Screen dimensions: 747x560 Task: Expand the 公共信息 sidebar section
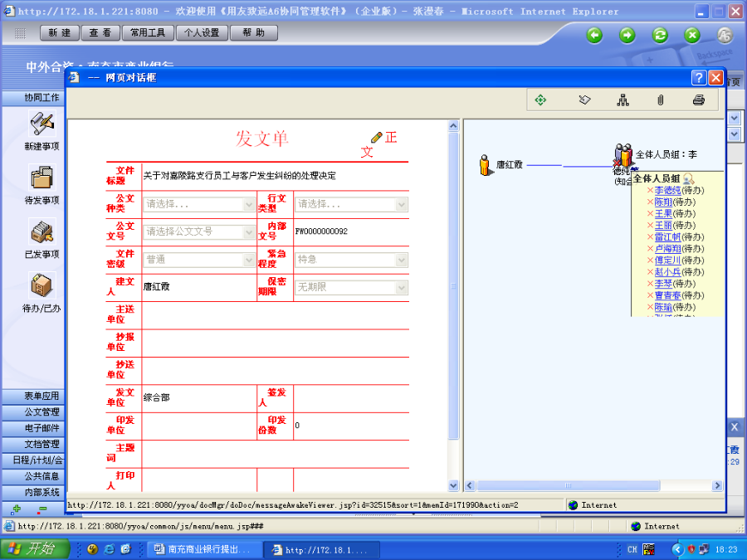33,476
